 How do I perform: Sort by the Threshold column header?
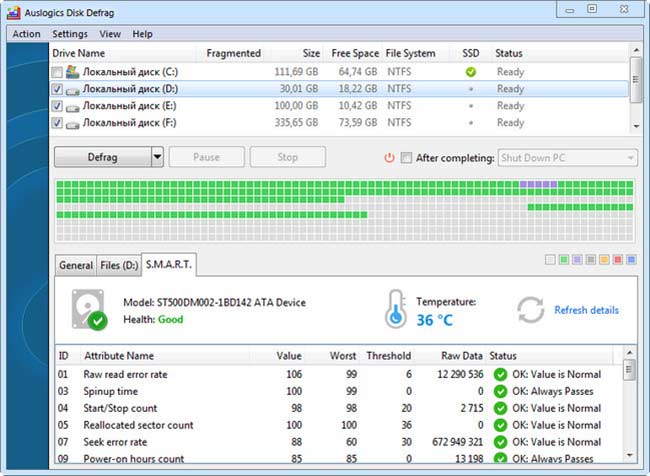pos(388,356)
